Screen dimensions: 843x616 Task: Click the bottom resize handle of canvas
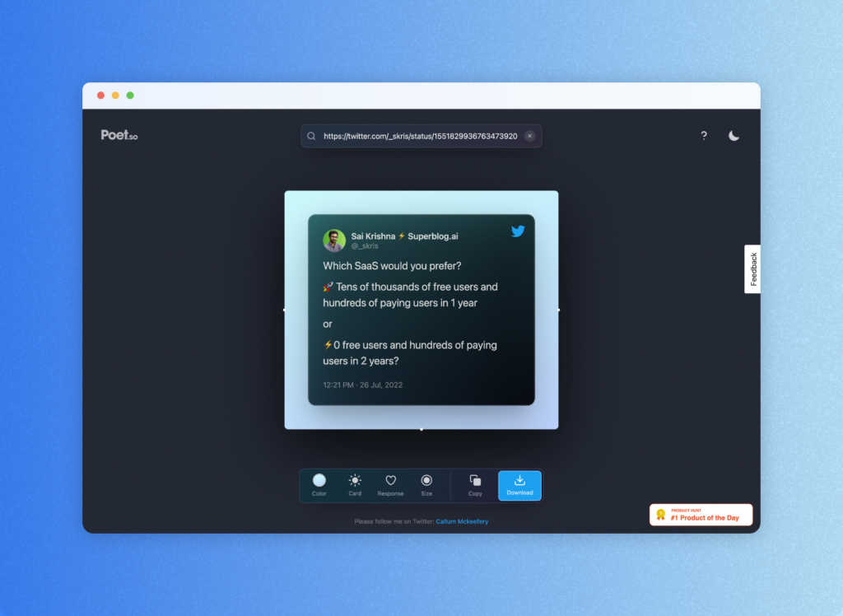coord(421,429)
